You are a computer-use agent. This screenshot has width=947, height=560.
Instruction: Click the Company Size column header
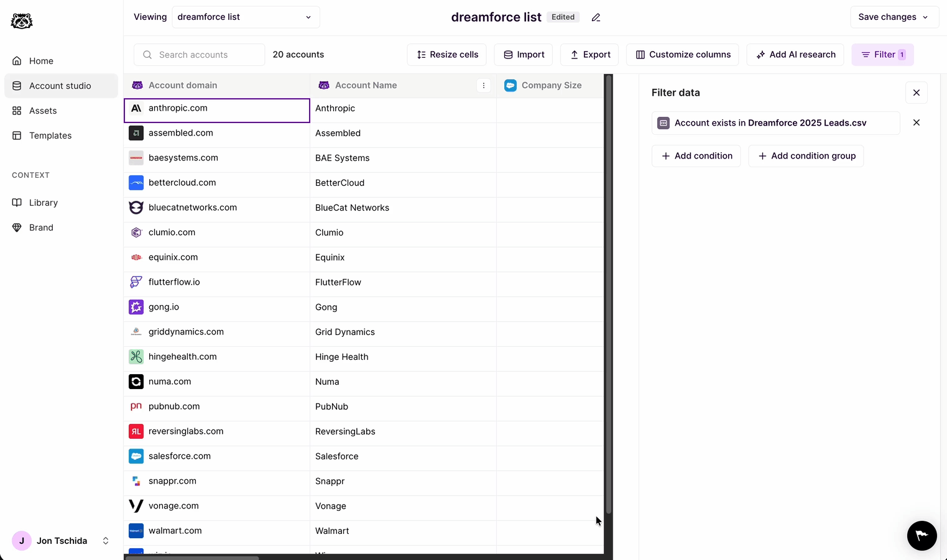tap(550, 86)
